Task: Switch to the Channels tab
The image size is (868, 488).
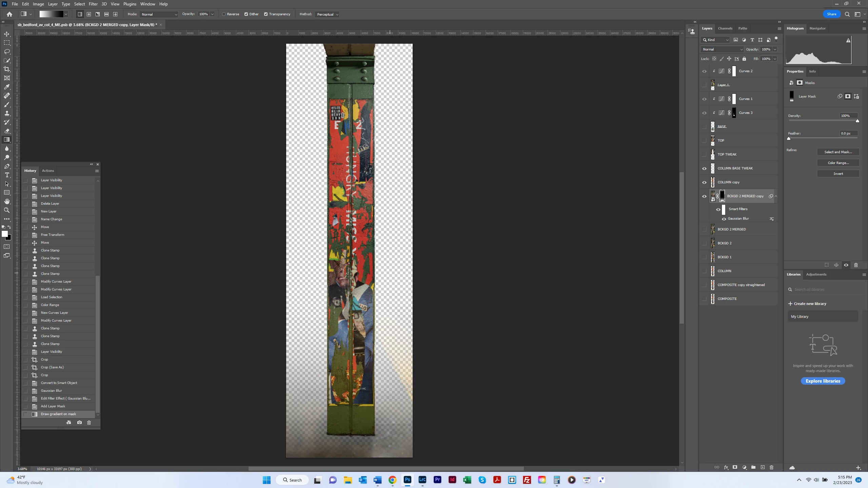Action: pos(725,28)
